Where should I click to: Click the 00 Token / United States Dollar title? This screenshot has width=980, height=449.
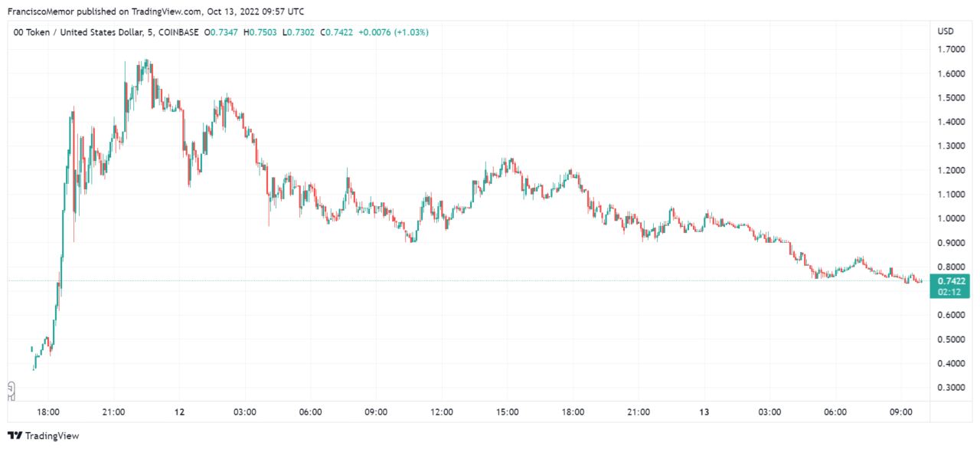[x=77, y=32]
